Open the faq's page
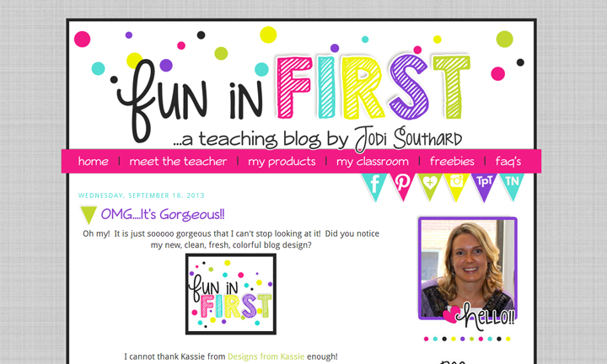The image size is (607, 364). coord(508,162)
